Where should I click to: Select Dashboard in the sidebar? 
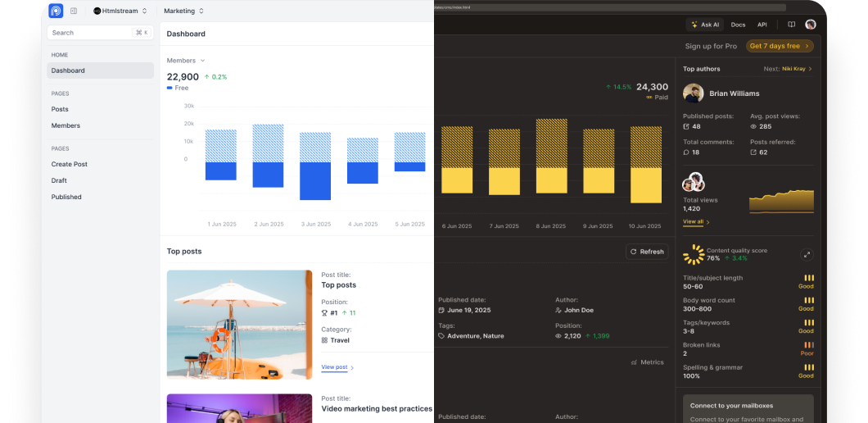(x=100, y=70)
